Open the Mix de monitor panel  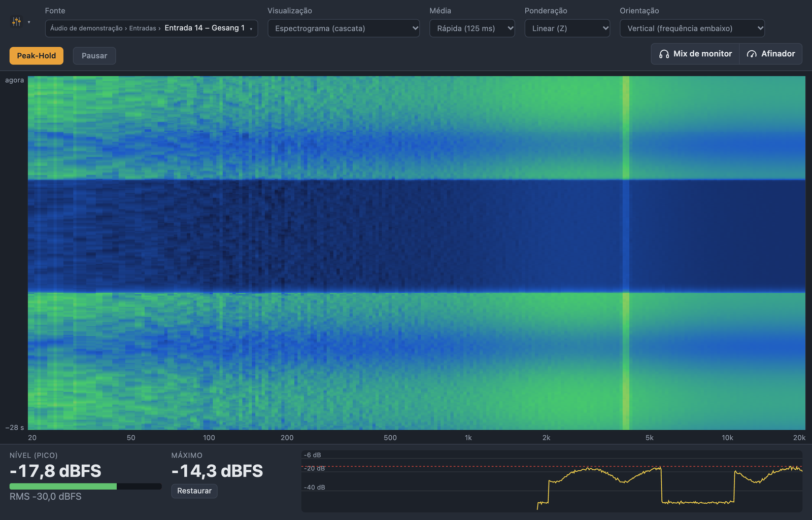(x=695, y=54)
